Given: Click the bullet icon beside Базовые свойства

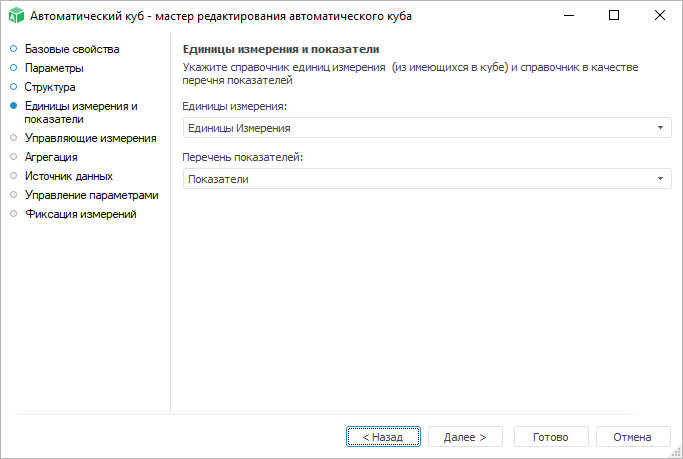Looking at the screenshot, I should [14, 49].
